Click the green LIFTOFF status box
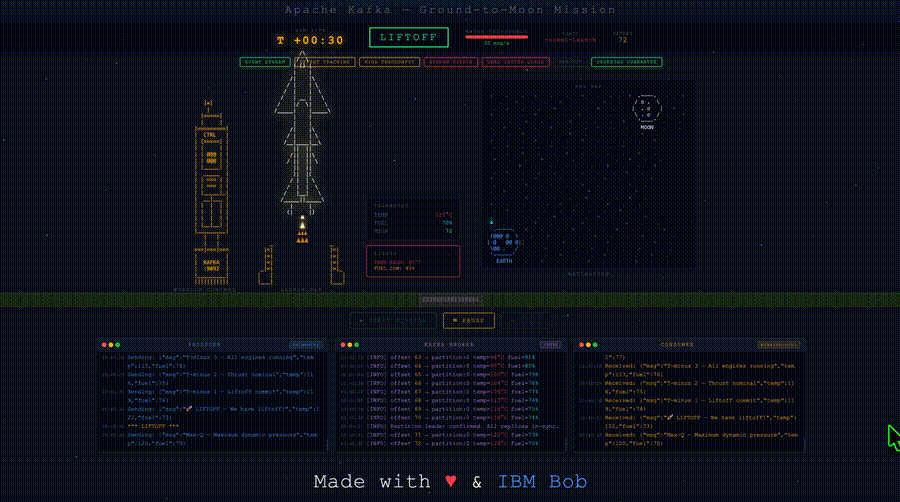Screen dimensions: 900x502 point(409,37)
